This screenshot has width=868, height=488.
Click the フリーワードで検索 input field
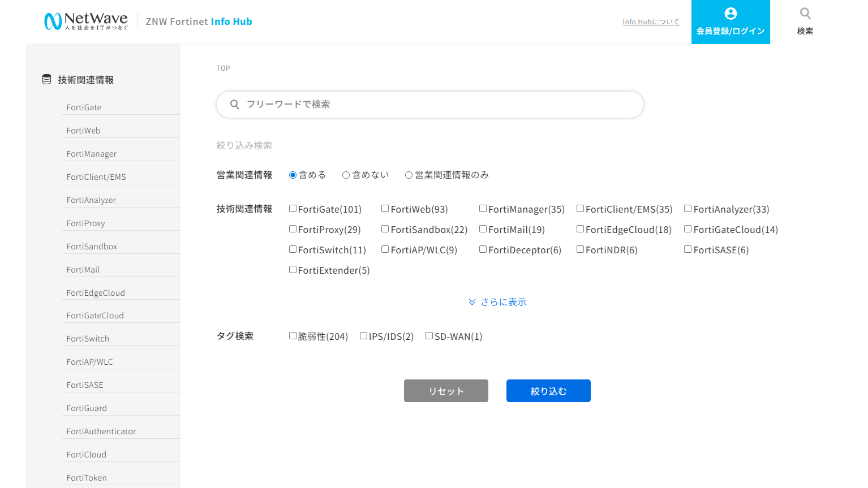pos(430,105)
